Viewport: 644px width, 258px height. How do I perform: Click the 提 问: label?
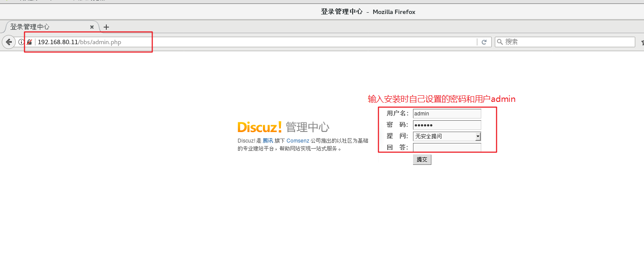tap(397, 136)
